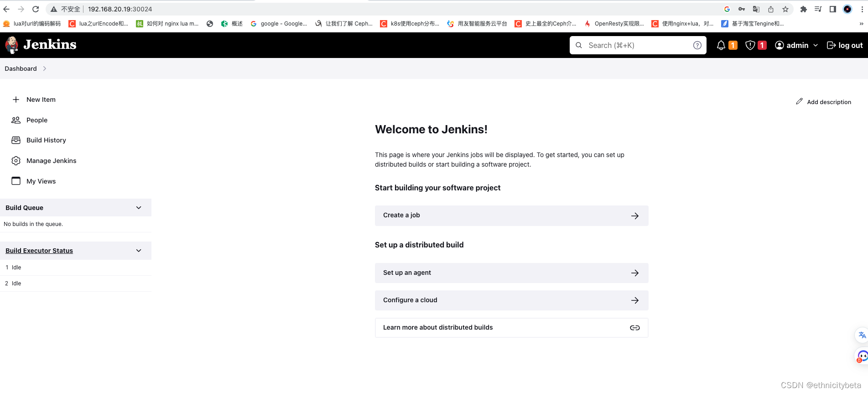The image size is (868, 394).
Task: Click the search magnifier icon
Action: (x=579, y=45)
